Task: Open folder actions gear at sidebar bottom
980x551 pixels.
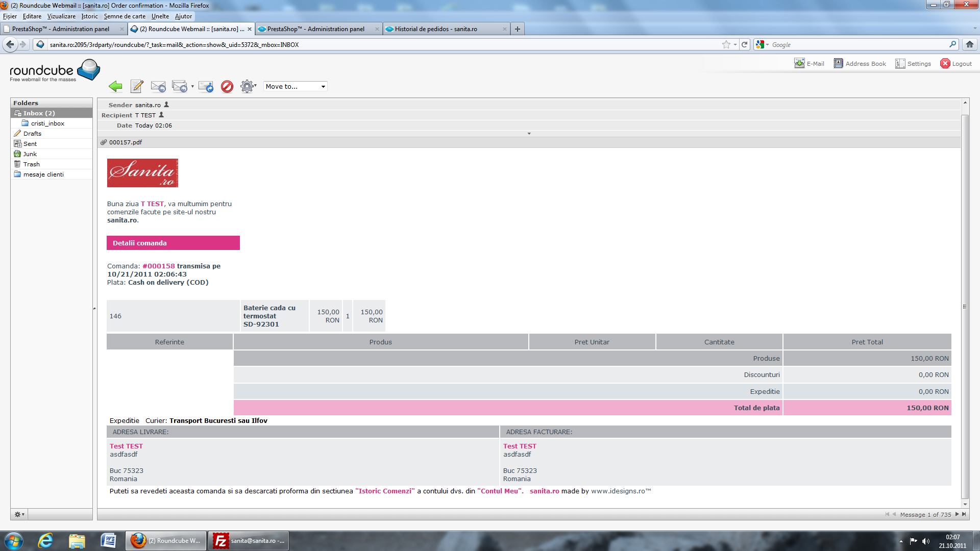Action: click(19, 514)
